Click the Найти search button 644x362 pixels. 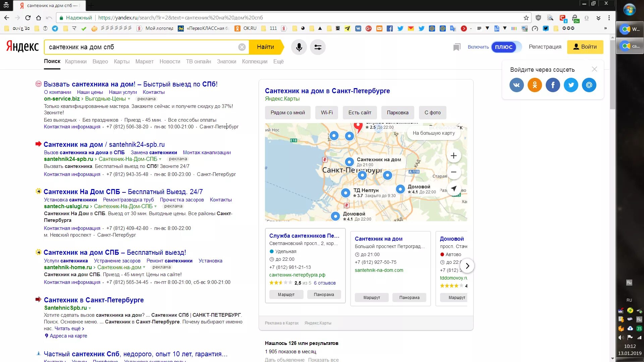point(265,47)
